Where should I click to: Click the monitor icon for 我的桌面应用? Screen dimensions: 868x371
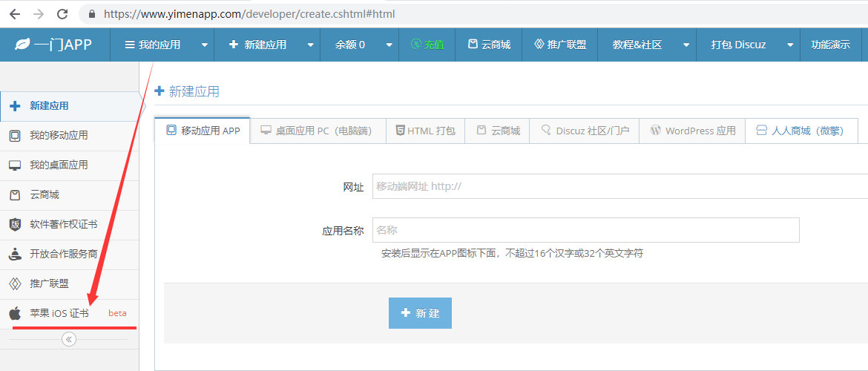[x=16, y=165]
